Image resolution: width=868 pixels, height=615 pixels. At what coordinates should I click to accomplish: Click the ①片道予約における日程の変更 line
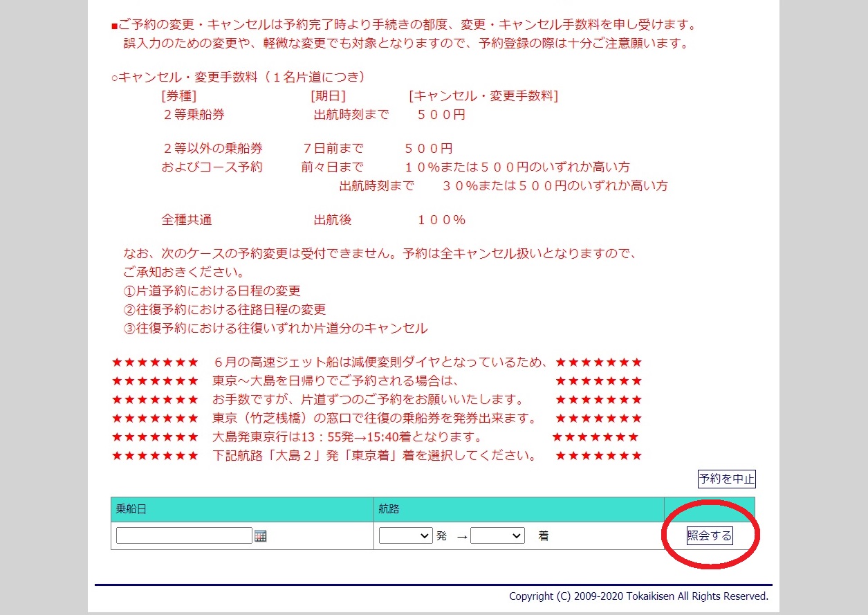click(212, 291)
